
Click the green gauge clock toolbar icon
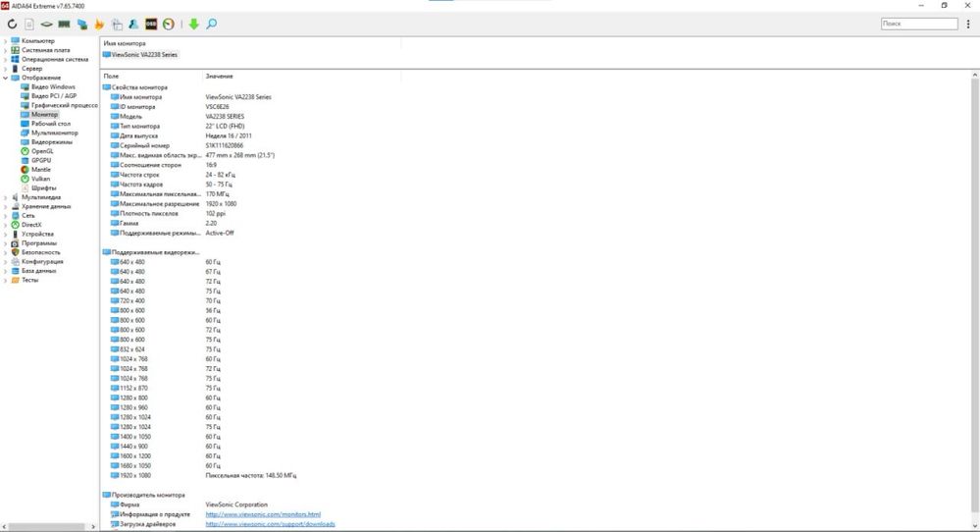(169, 24)
